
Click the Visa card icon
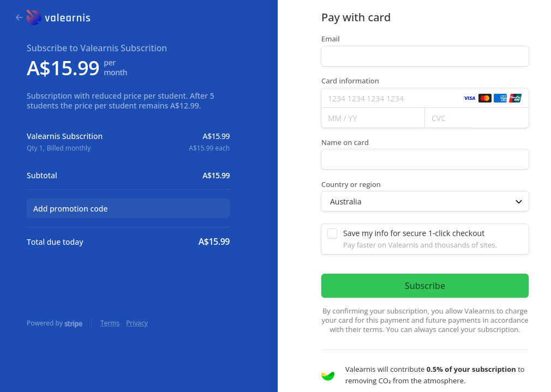(x=469, y=99)
